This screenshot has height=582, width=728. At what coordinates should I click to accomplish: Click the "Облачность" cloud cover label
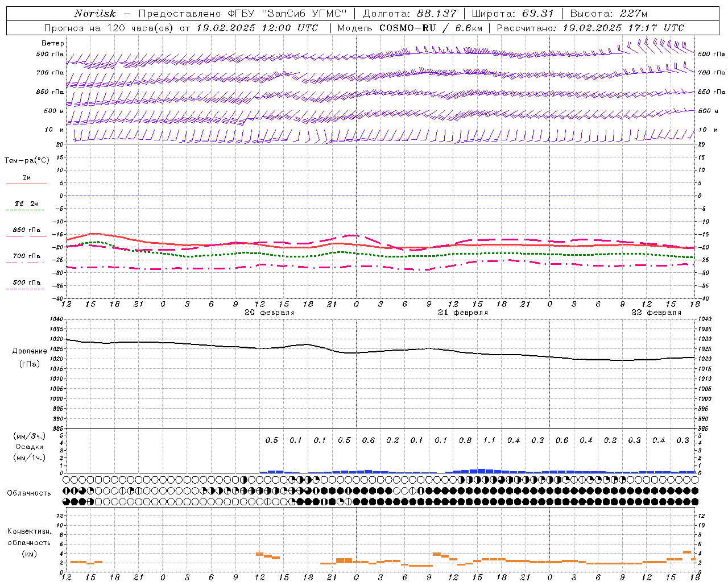tap(29, 493)
